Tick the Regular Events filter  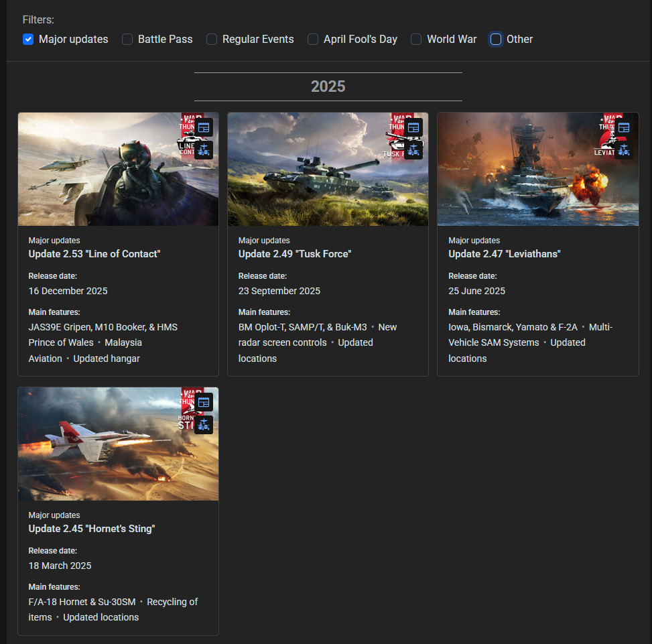[212, 40]
